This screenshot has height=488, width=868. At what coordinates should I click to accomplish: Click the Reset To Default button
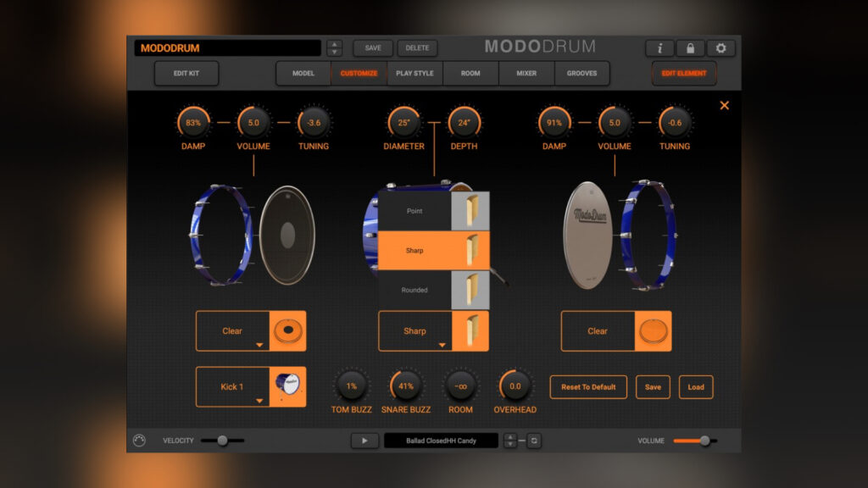pyautogui.click(x=588, y=387)
